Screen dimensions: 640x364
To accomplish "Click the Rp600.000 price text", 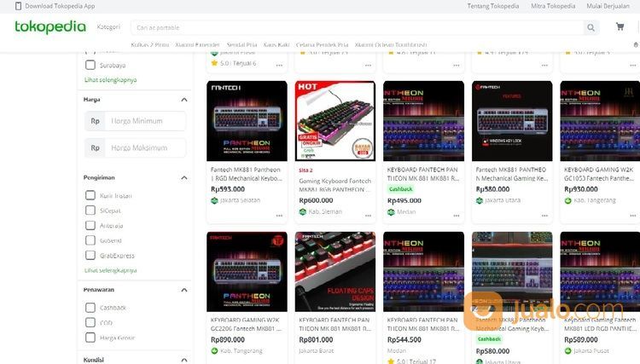I will click(x=316, y=200).
